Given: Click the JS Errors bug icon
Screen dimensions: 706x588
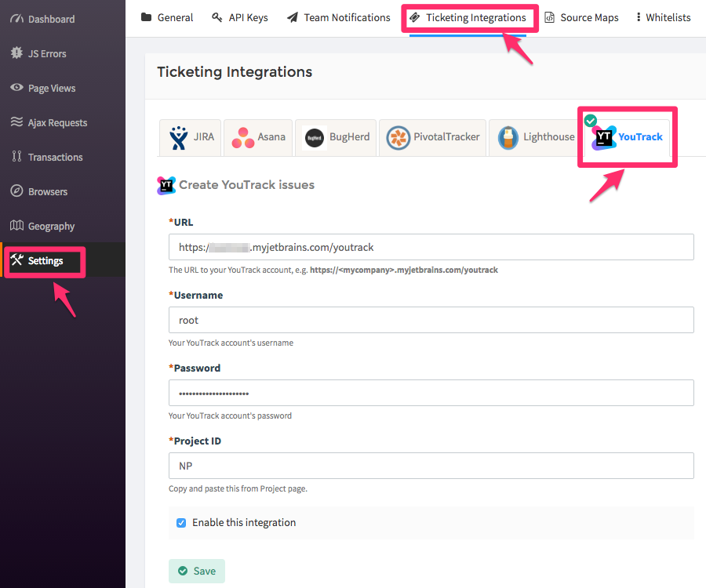Looking at the screenshot, I should tap(16, 53).
